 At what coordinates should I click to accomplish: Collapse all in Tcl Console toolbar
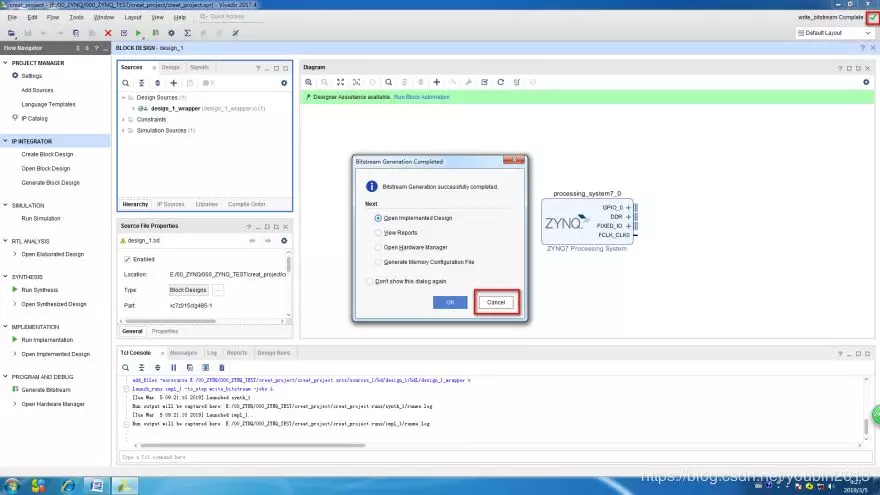[141, 368]
